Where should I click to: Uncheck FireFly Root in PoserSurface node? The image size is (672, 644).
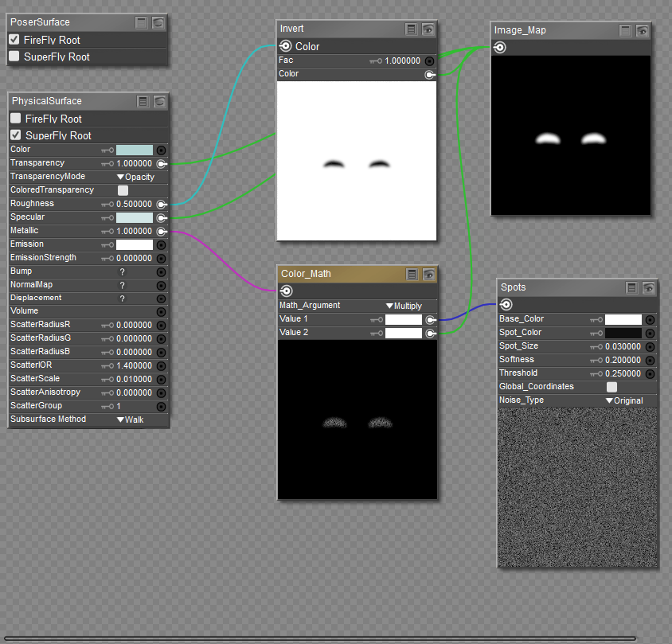[x=14, y=40]
